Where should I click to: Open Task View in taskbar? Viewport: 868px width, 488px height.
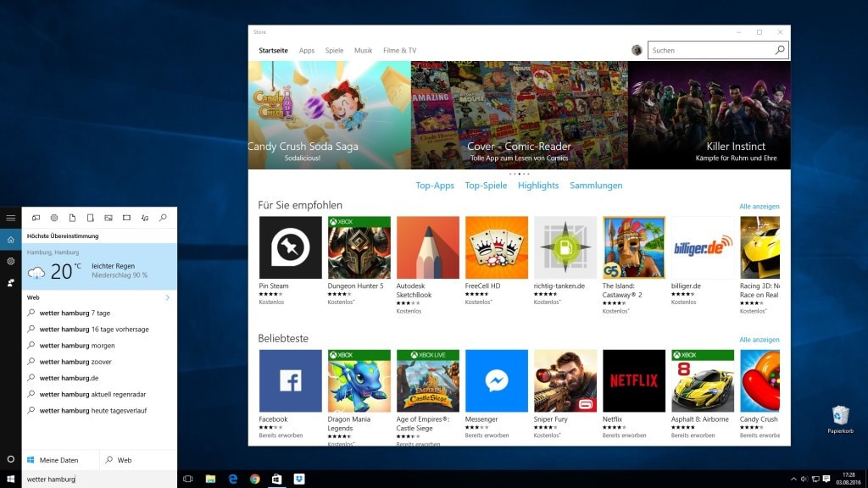(188, 480)
